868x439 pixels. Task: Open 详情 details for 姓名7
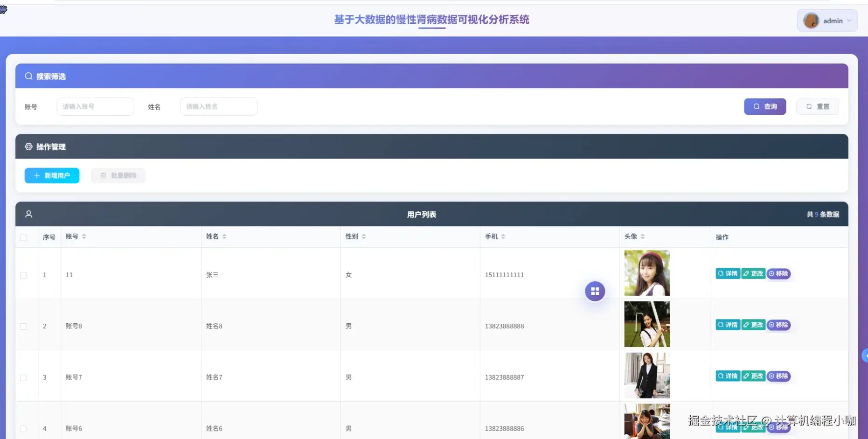point(728,376)
